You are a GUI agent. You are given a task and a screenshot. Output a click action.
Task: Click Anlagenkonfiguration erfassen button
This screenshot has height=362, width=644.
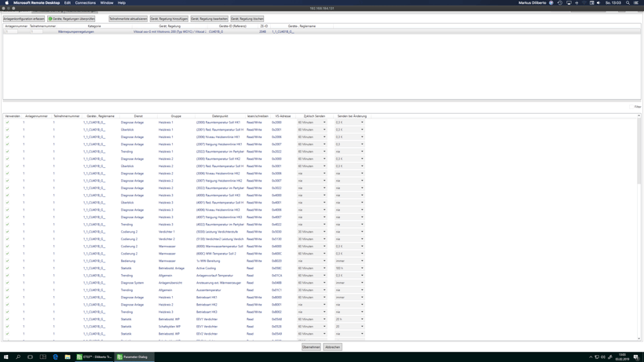pos(24,19)
